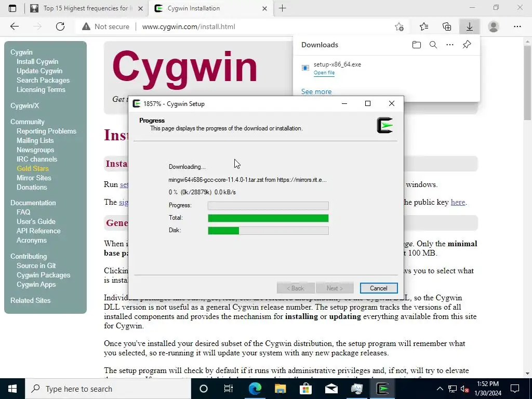
Task: Open Edge Settings and more menu
Action: click(x=517, y=26)
